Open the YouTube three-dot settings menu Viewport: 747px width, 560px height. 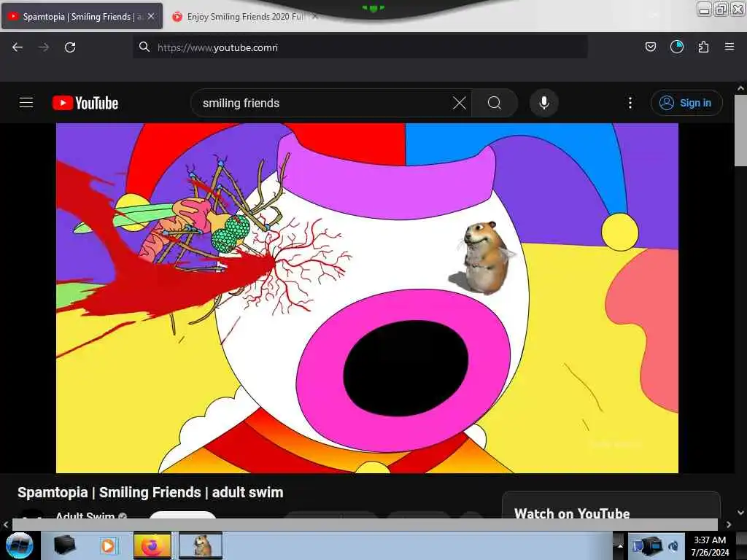pos(630,103)
